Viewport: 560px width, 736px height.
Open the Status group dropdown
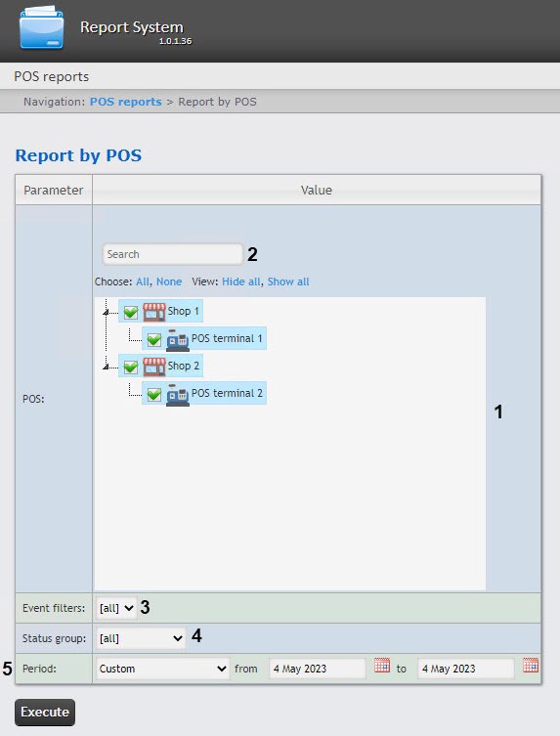click(141, 638)
